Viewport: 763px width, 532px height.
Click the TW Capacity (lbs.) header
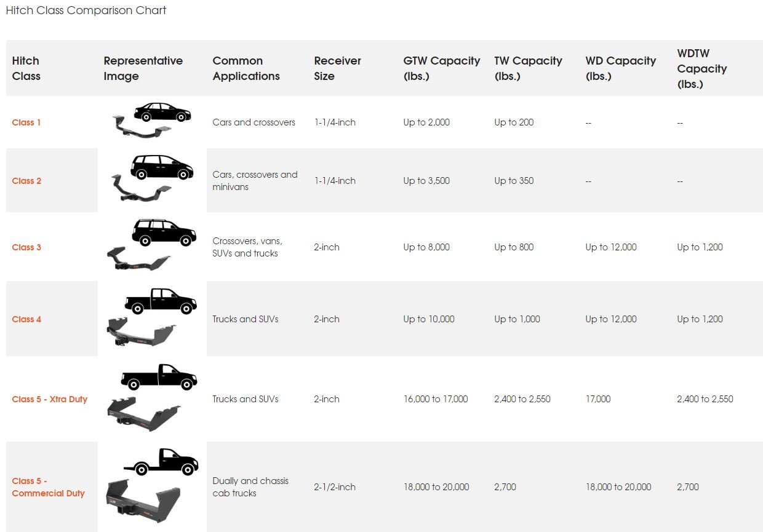pyautogui.click(x=528, y=68)
